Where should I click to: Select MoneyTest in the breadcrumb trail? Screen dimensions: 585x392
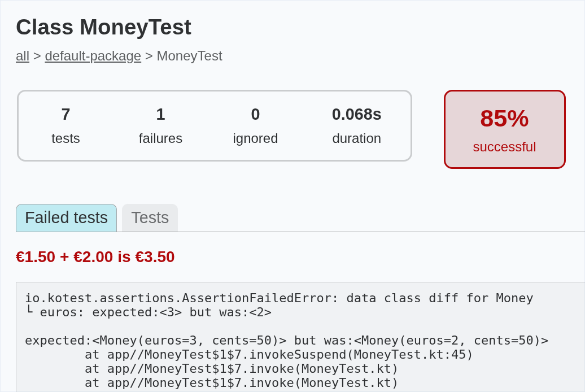tap(190, 56)
